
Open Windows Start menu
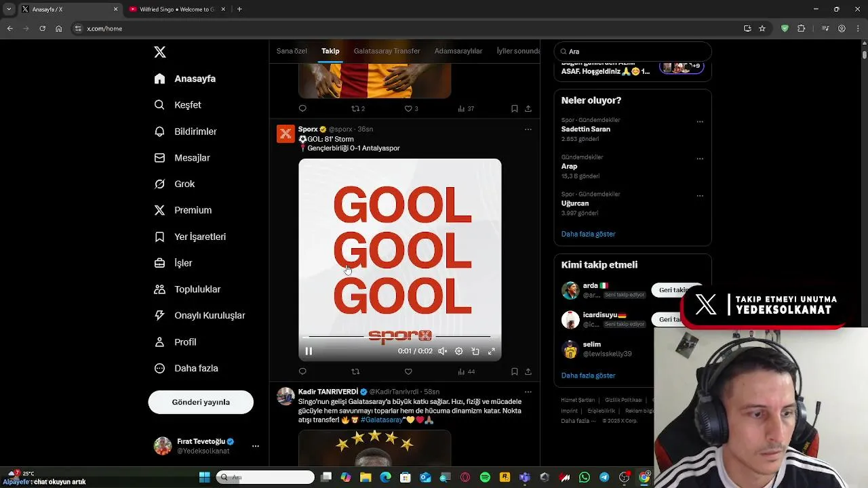tap(204, 477)
